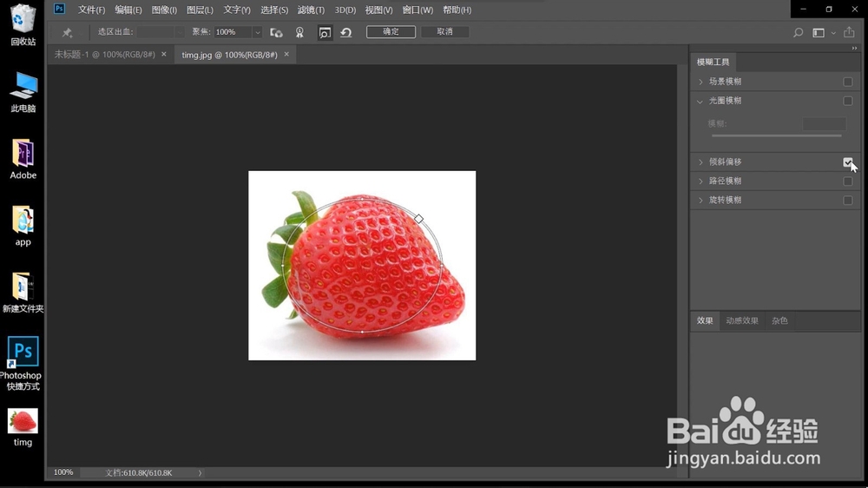This screenshot has width=868, height=488.
Task: Open the app folder on desktop
Action: [x=23, y=226]
